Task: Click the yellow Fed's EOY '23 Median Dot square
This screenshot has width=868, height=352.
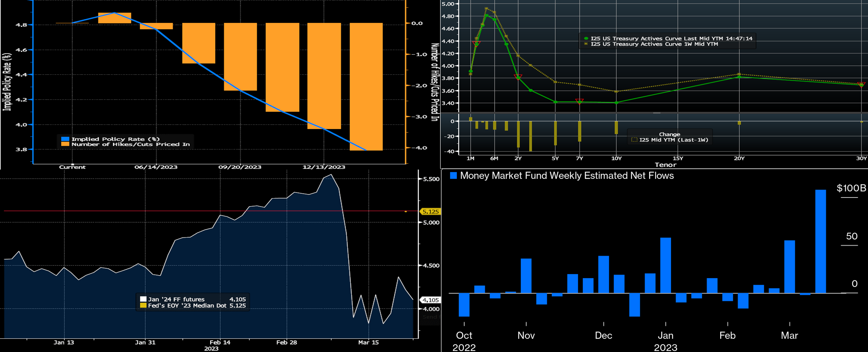Action: coord(143,306)
